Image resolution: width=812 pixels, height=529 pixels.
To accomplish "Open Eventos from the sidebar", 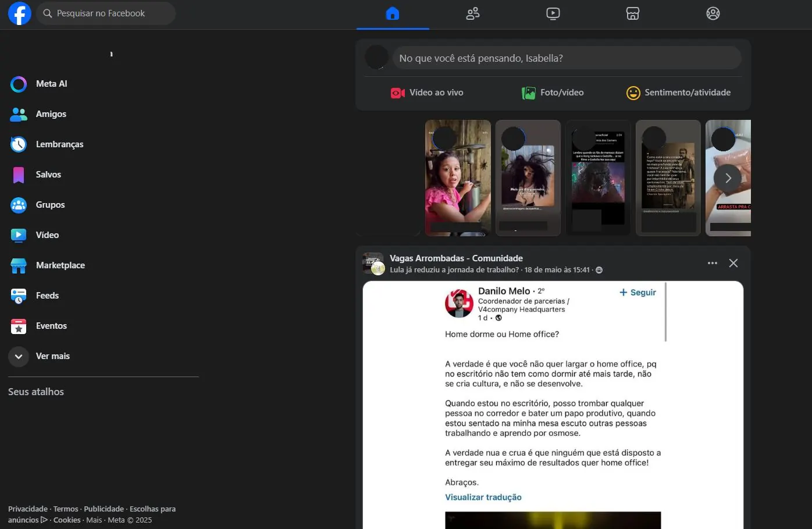I will [52, 326].
